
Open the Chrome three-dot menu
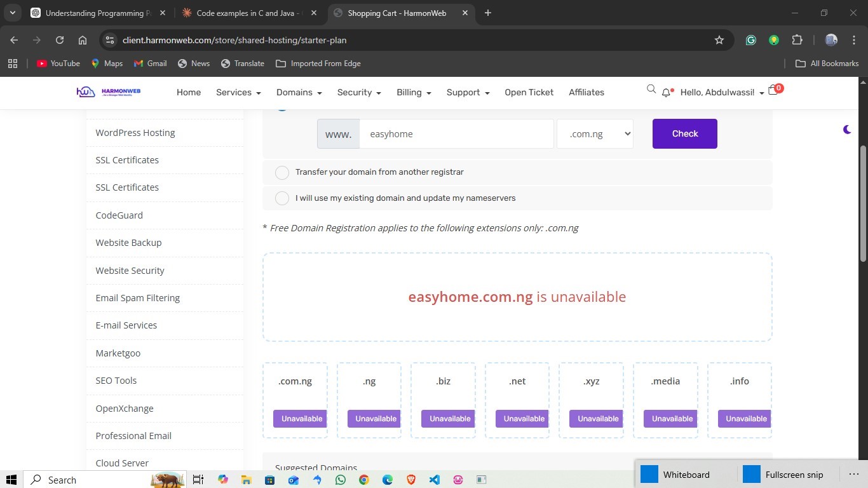point(853,40)
